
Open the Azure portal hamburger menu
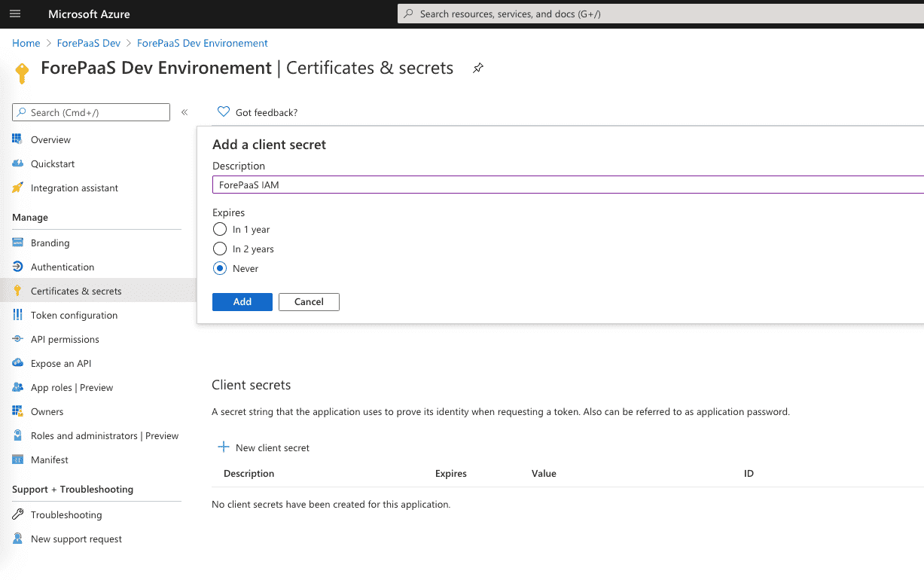pyautogui.click(x=16, y=14)
